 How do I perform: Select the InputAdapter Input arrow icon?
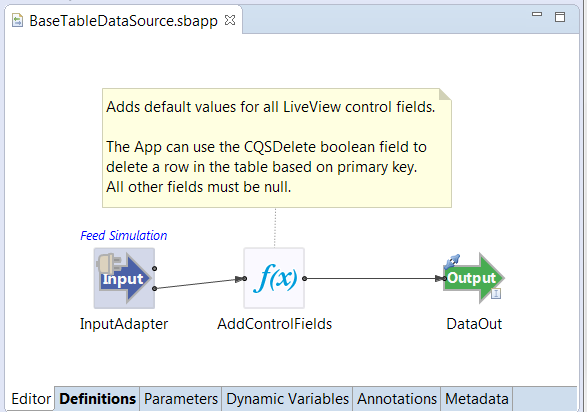click(x=124, y=278)
